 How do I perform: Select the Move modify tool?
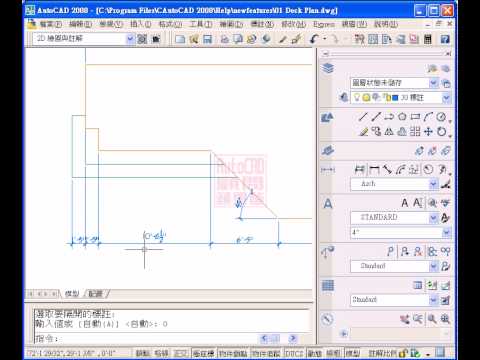click(x=428, y=131)
